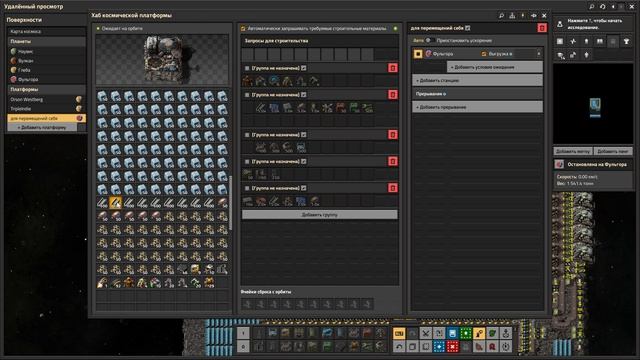Toggle the Выгрузка checkbox on Фульгора stop

point(484,54)
